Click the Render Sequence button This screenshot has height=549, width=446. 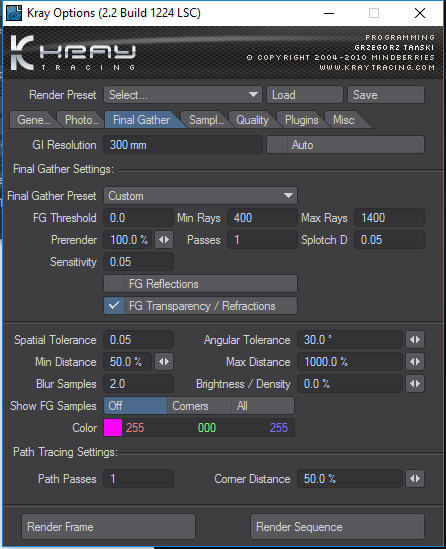point(337,527)
